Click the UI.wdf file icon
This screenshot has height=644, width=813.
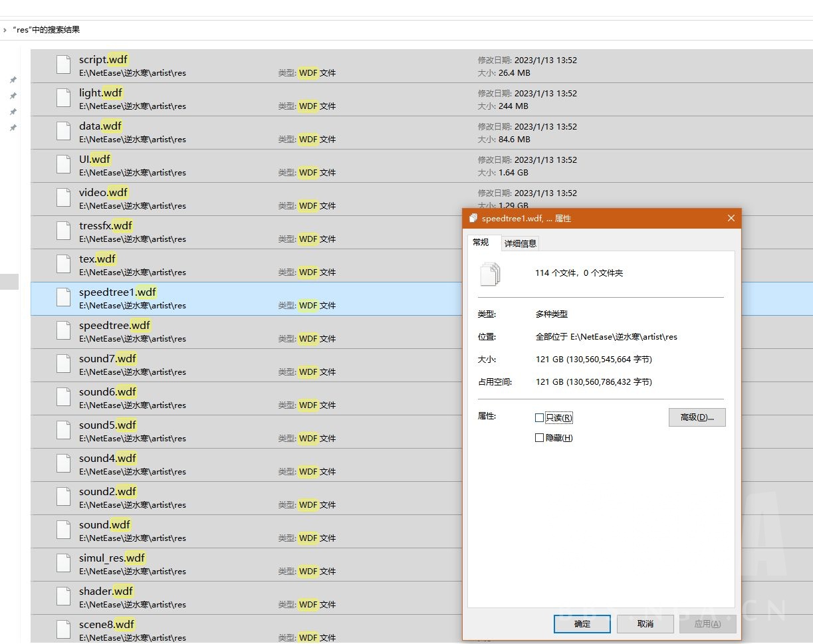pos(64,165)
